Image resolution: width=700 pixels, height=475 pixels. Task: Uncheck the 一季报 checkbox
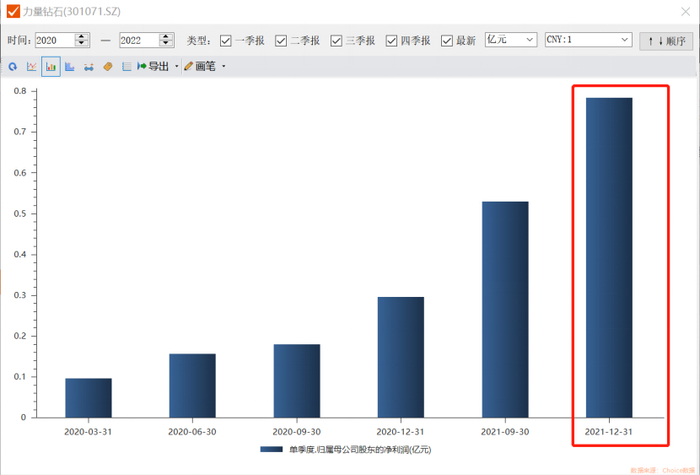225,41
